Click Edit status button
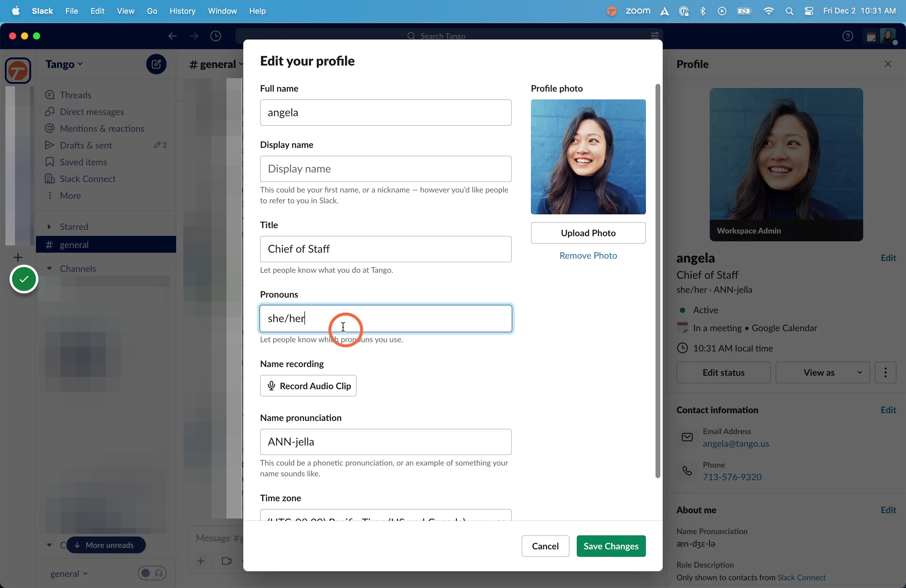 pos(723,372)
